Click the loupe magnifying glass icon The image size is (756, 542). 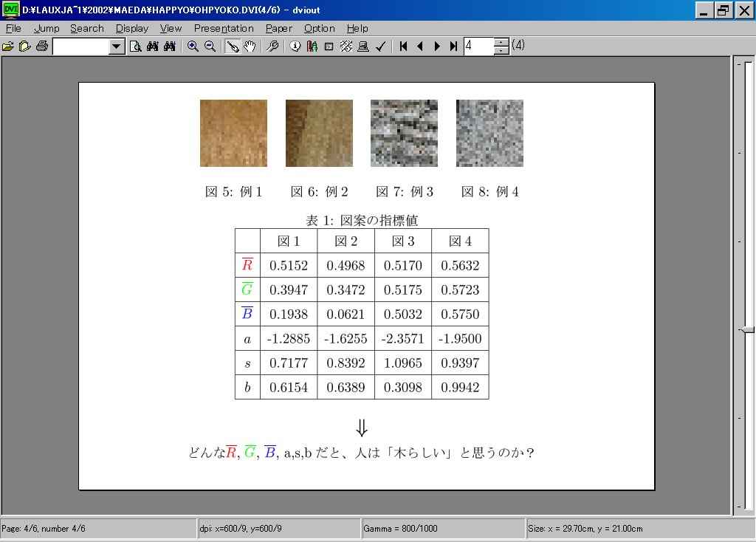point(272,47)
